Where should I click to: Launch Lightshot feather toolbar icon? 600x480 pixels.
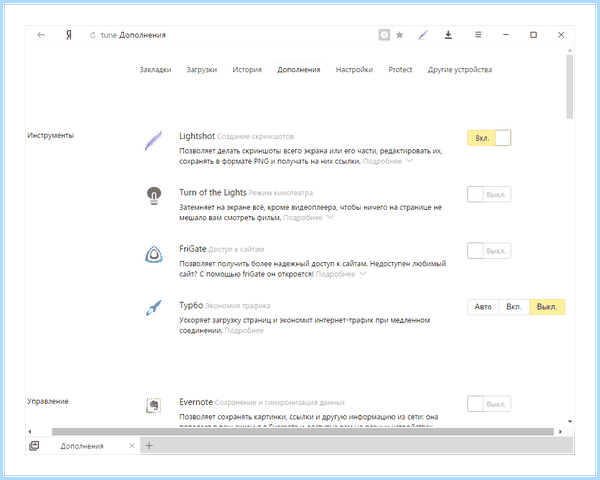pos(423,35)
